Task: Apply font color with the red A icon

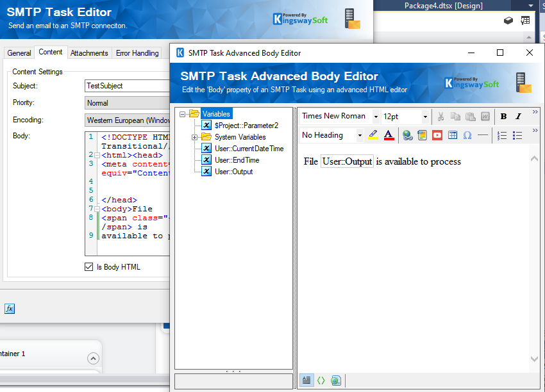Action: [388, 135]
